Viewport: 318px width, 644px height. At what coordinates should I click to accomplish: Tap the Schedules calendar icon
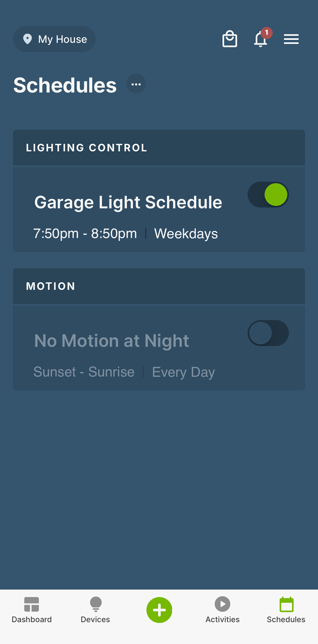[x=286, y=604]
